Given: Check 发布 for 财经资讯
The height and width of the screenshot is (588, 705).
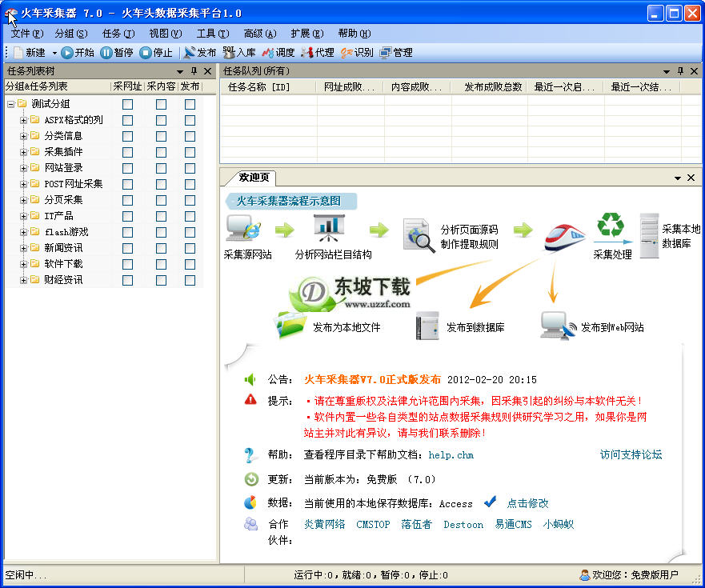Looking at the screenshot, I should pyautogui.click(x=190, y=280).
